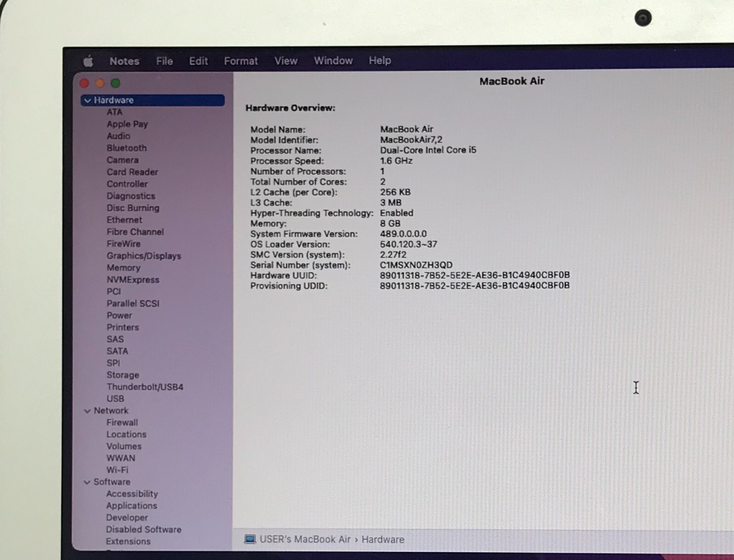The height and width of the screenshot is (560, 734).
Task: Open the Notes application menu
Action: point(124,61)
